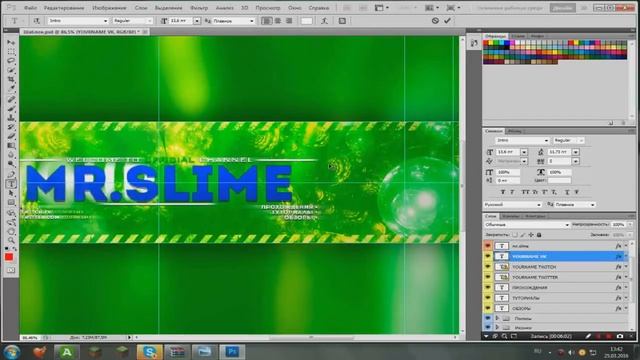The image size is (640, 360).
Task: Cancel current text edits
Action: pyautogui.click(x=435, y=20)
